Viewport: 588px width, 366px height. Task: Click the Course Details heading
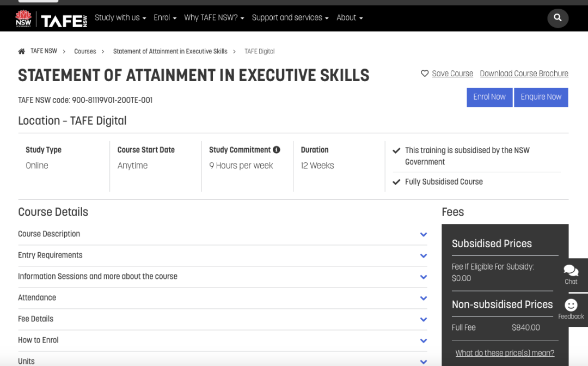tap(53, 212)
